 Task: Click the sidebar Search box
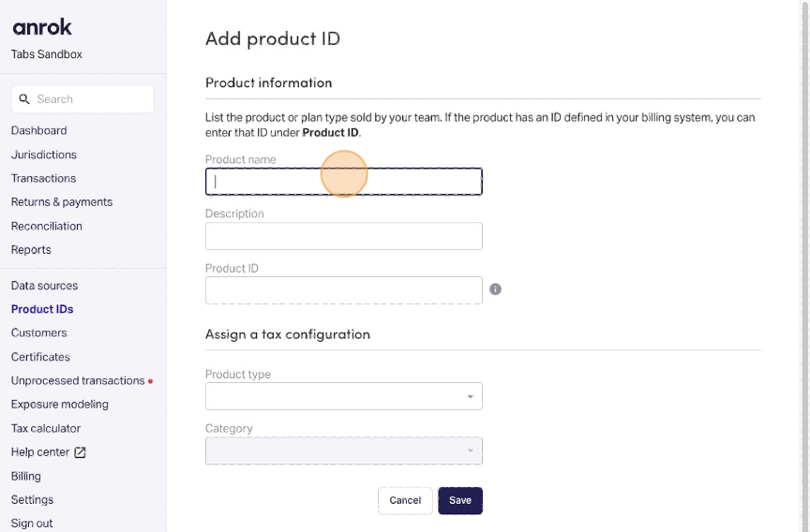(82, 99)
